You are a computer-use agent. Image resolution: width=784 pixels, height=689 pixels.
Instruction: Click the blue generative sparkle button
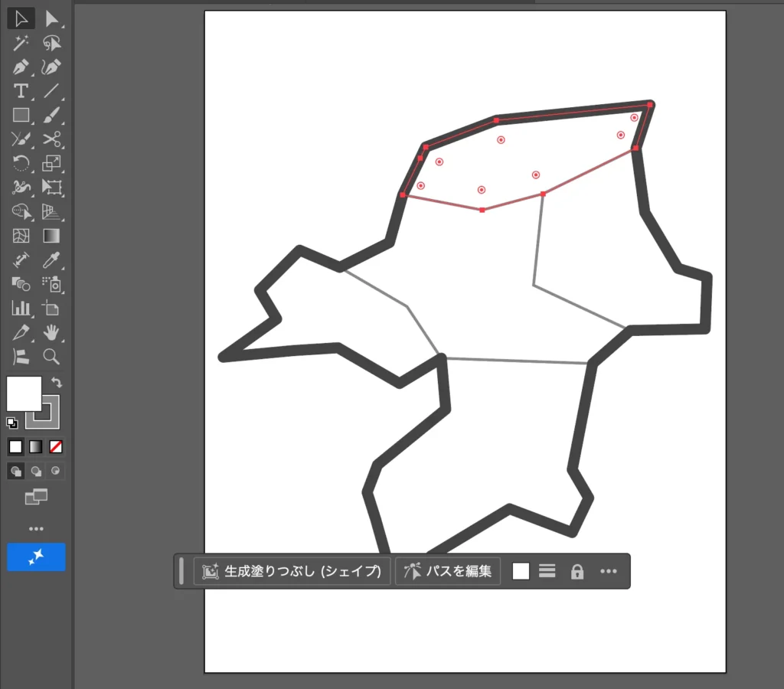(36, 557)
